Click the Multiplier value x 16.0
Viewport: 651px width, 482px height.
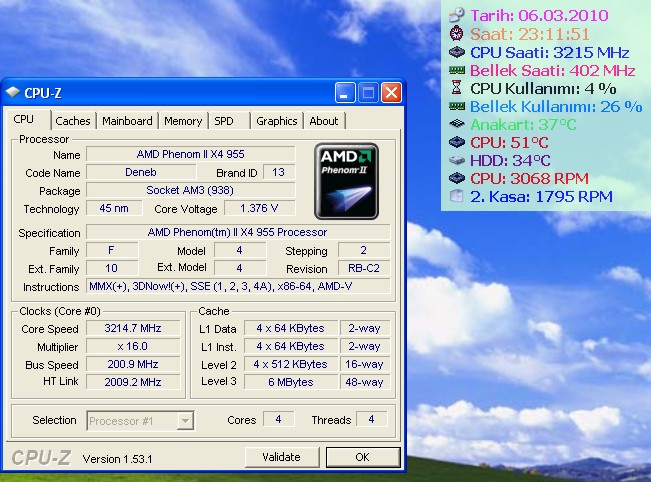[133, 346]
